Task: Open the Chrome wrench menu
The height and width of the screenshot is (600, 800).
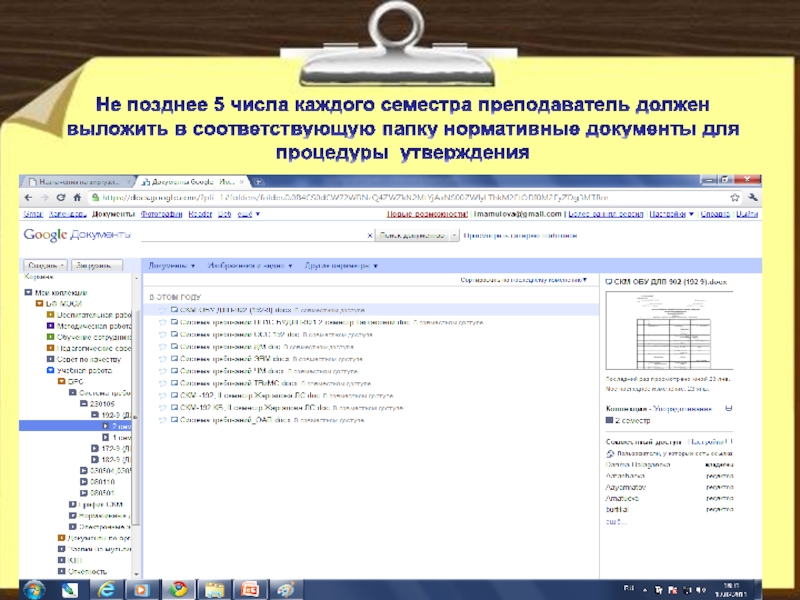Action: point(753,199)
